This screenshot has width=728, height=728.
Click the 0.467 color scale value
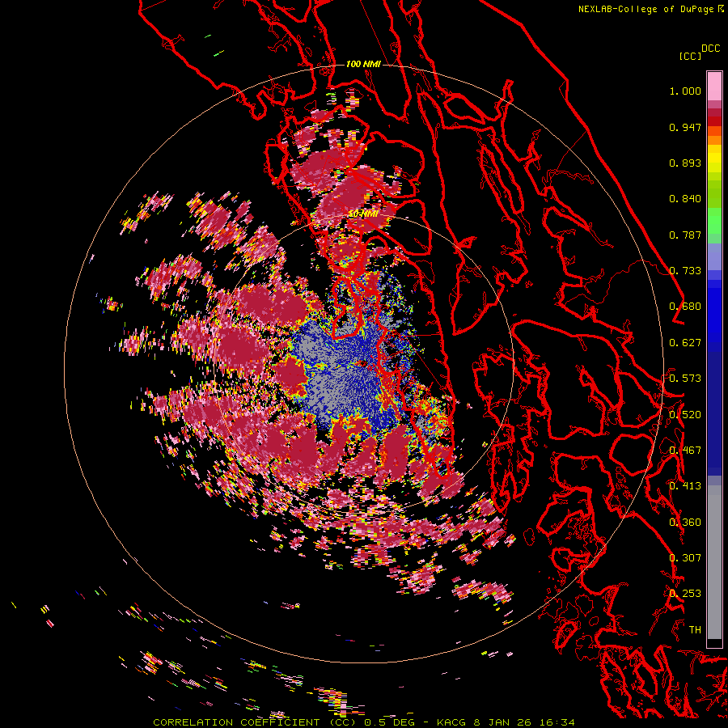(x=685, y=451)
